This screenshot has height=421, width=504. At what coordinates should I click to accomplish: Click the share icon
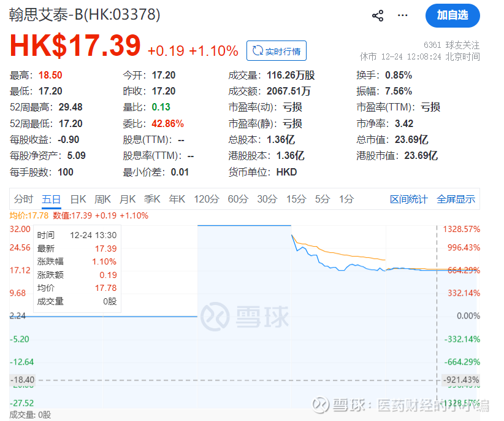pos(378,16)
